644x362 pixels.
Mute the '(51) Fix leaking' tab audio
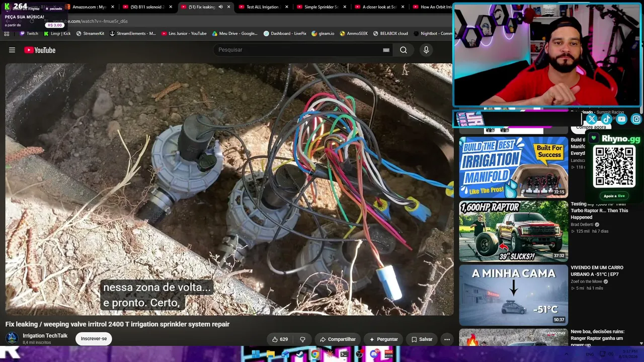(x=220, y=7)
